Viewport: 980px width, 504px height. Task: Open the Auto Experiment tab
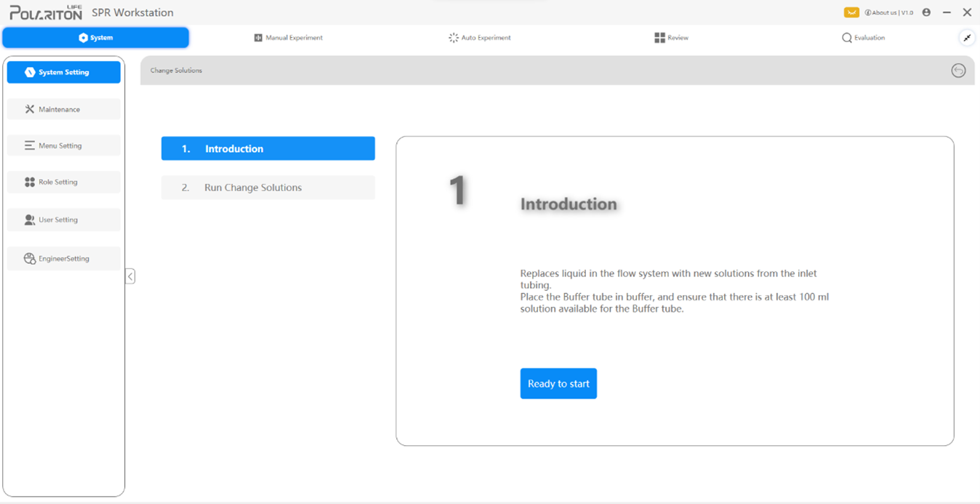tap(480, 38)
